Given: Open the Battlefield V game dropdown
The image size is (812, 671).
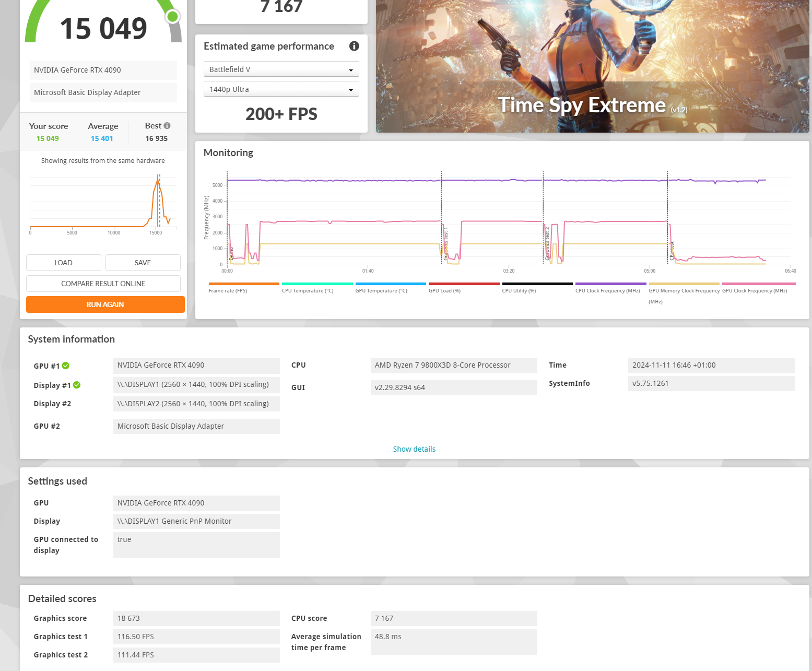Looking at the screenshot, I should [281, 69].
